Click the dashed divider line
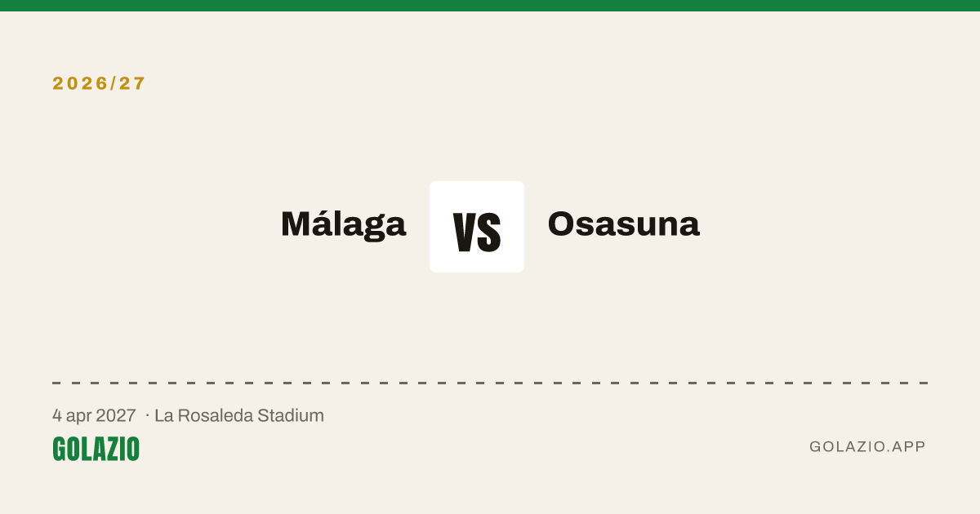The height and width of the screenshot is (514, 980). click(490, 382)
